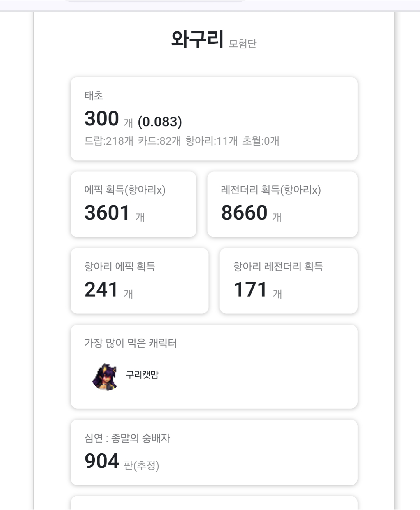Select the 태초 card heading
The image size is (420, 510).
pyautogui.click(x=94, y=96)
